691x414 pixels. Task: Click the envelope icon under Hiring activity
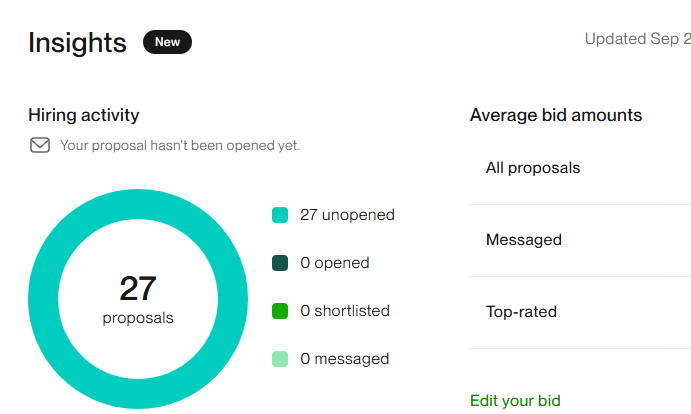tap(40, 145)
